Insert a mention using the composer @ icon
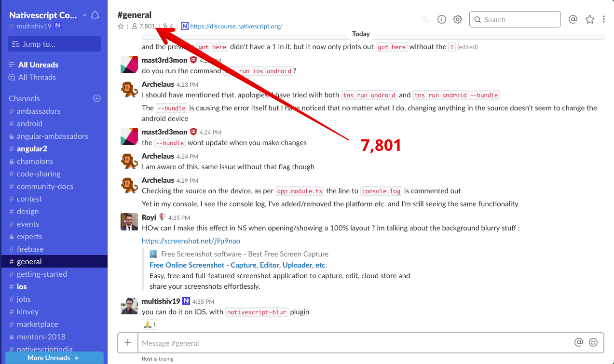The height and width of the screenshot is (364, 614). [579, 342]
